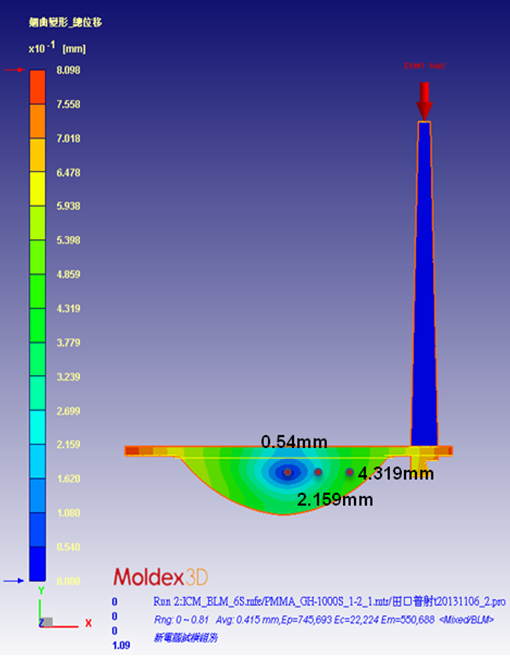Click the 4.859 legend value

point(68,274)
